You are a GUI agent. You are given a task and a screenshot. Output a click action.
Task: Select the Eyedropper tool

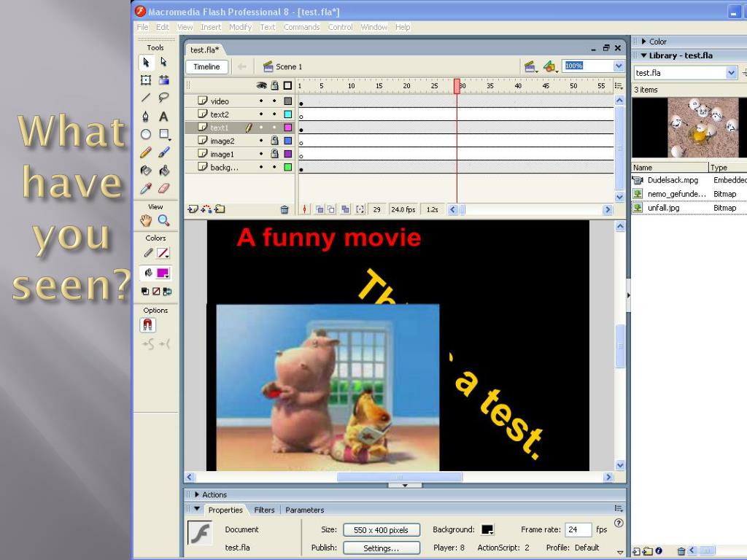[146, 189]
